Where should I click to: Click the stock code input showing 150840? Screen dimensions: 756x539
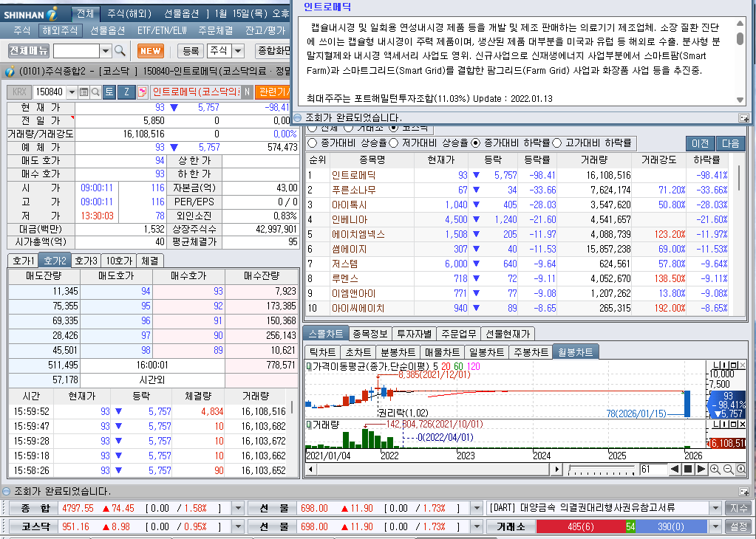(50, 92)
